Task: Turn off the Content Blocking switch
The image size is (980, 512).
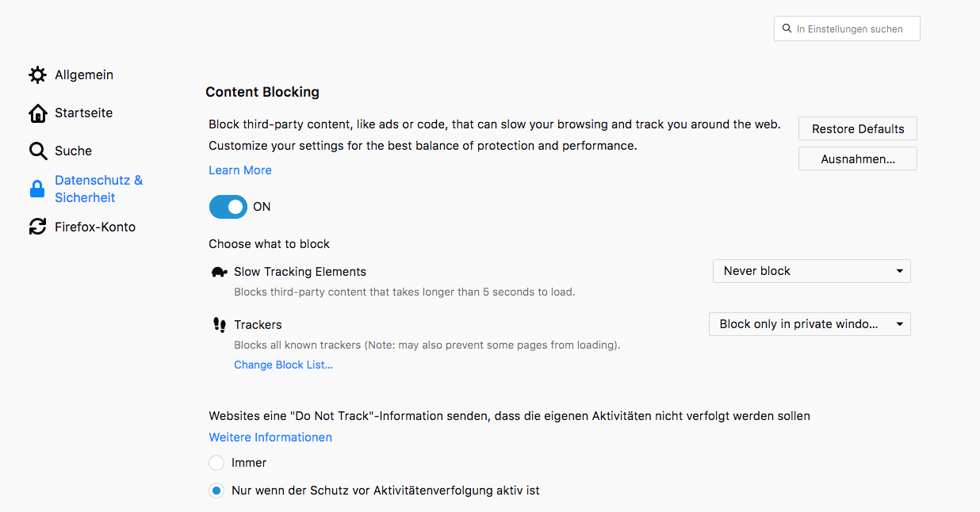Action: pyautogui.click(x=228, y=207)
